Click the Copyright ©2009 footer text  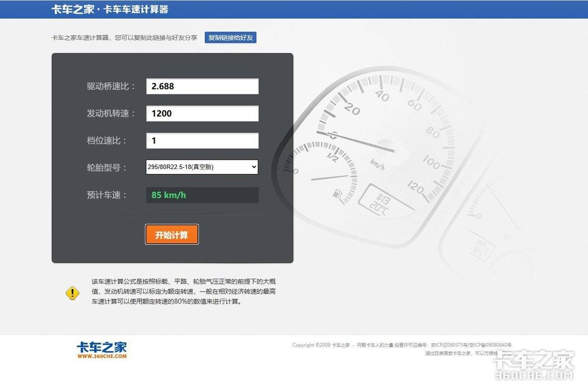(321, 345)
